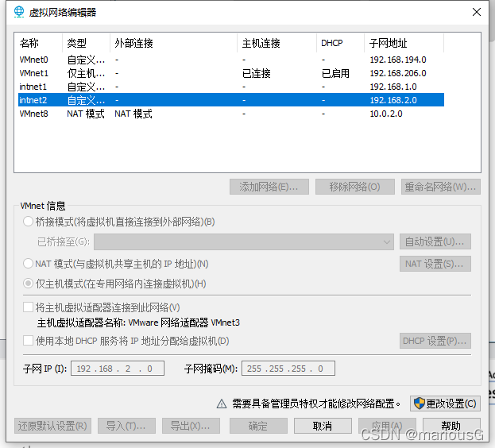Select the VMnet8 NAT network row
495x448 pixels.
coord(231,114)
